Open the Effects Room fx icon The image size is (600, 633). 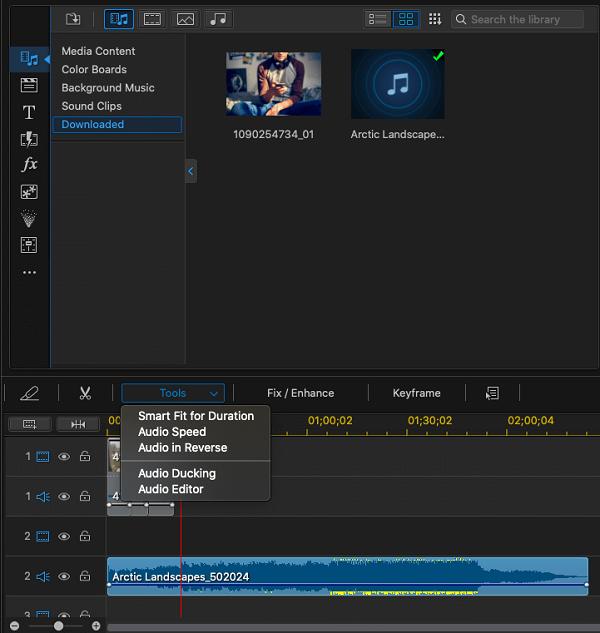point(28,165)
